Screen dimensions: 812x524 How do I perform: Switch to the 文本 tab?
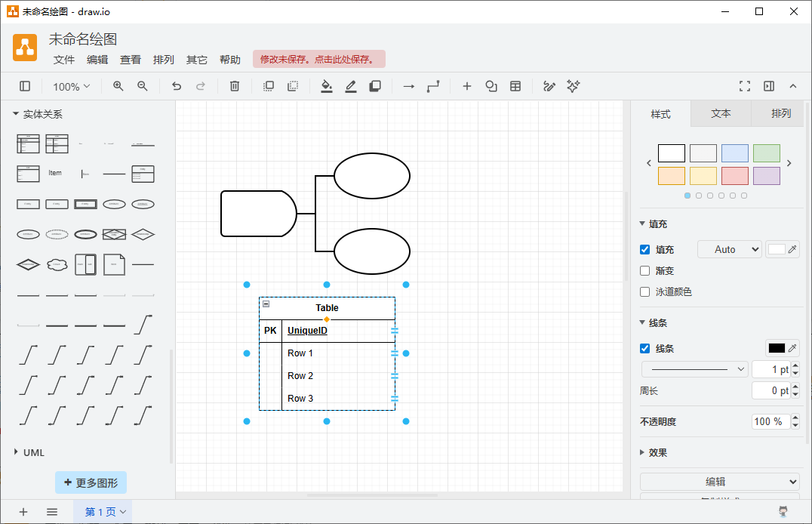click(721, 113)
